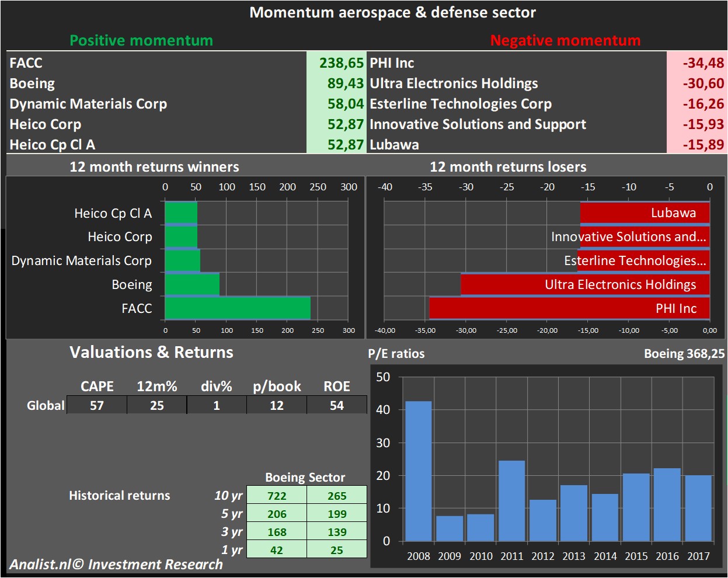Screen dimensions: 728x578
Task: Select the value -15,89
Action: click(703, 145)
